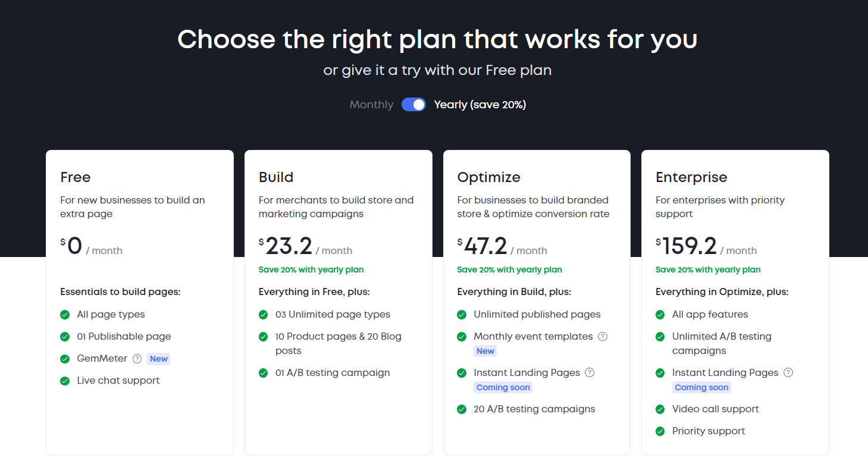Image resolution: width=868 pixels, height=470 pixels.
Task: Click the Optimize plan Instant Landing Pages help icon
Action: pos(590,372)
